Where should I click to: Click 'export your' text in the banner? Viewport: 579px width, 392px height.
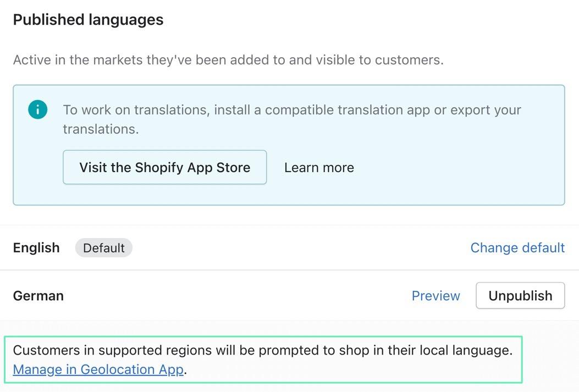486,110
